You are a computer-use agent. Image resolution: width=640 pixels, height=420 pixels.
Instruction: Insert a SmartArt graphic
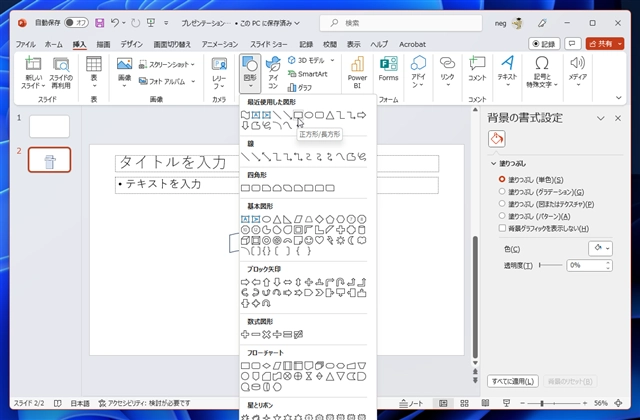308,74
